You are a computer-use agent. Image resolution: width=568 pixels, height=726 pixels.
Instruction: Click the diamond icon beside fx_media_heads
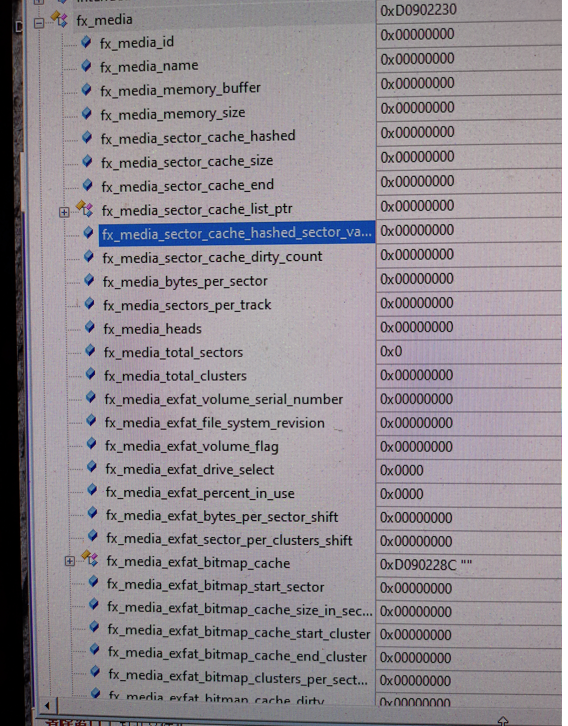90,327
